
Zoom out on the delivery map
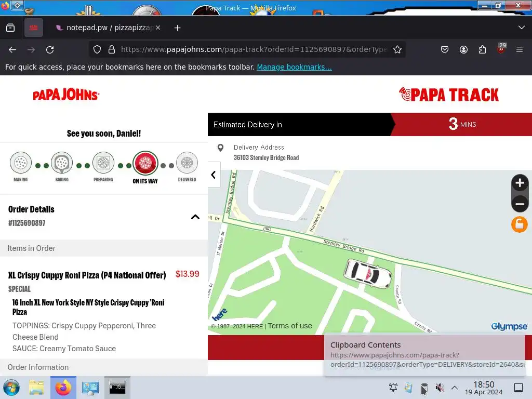[520, 204]
